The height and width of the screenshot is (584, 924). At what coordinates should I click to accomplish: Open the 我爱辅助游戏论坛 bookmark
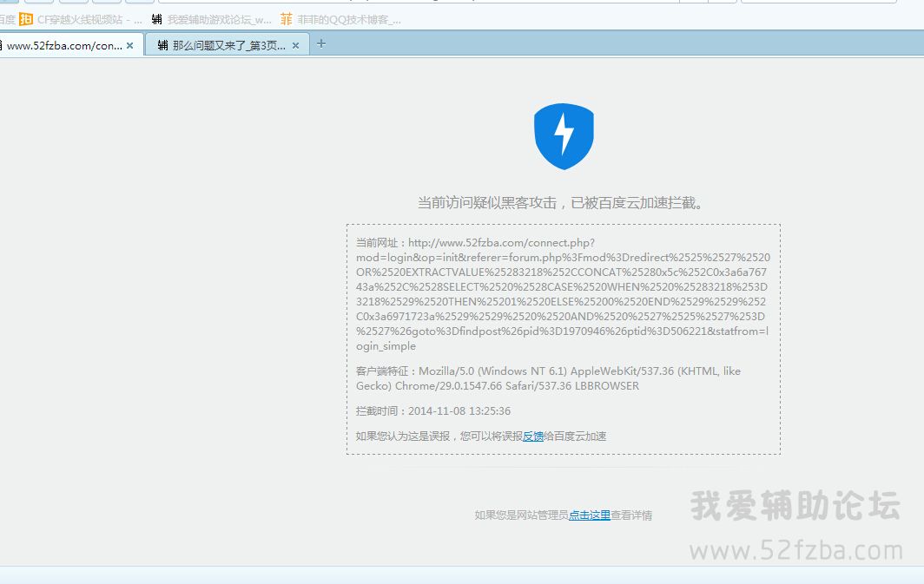(x=218, y=19)
